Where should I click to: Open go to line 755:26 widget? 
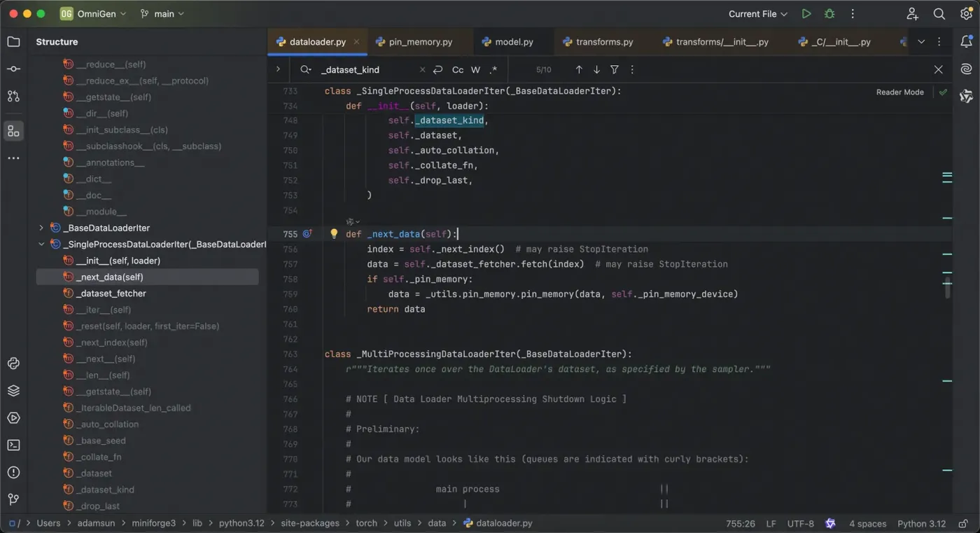741,524
